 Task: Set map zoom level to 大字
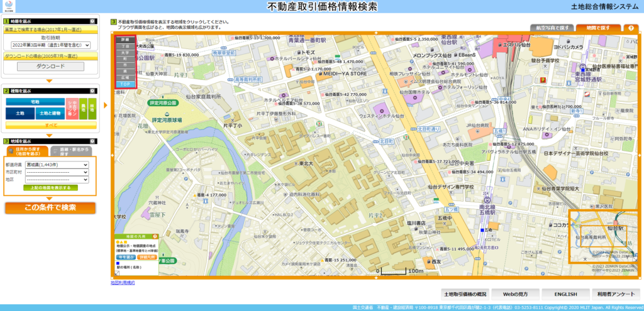(125, 53)
